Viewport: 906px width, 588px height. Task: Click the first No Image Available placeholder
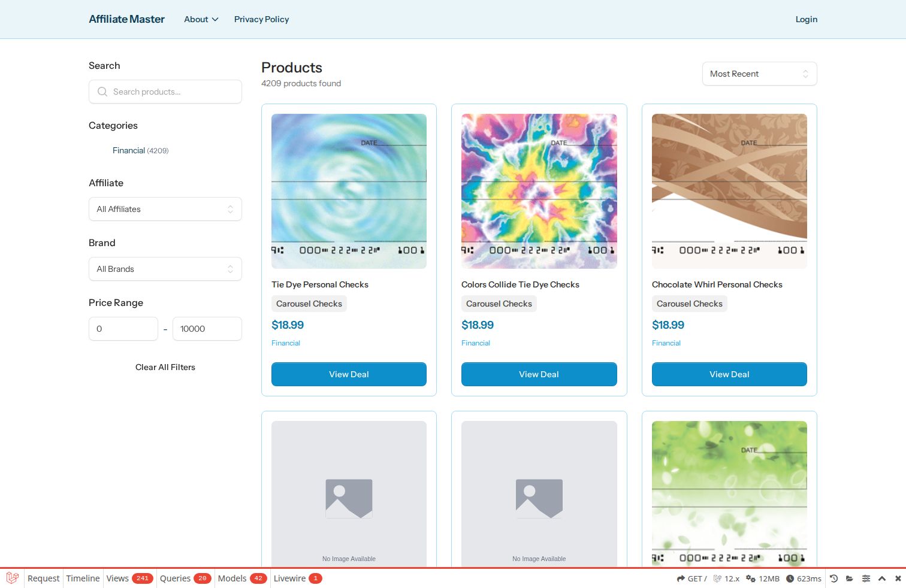click(349, 494)
